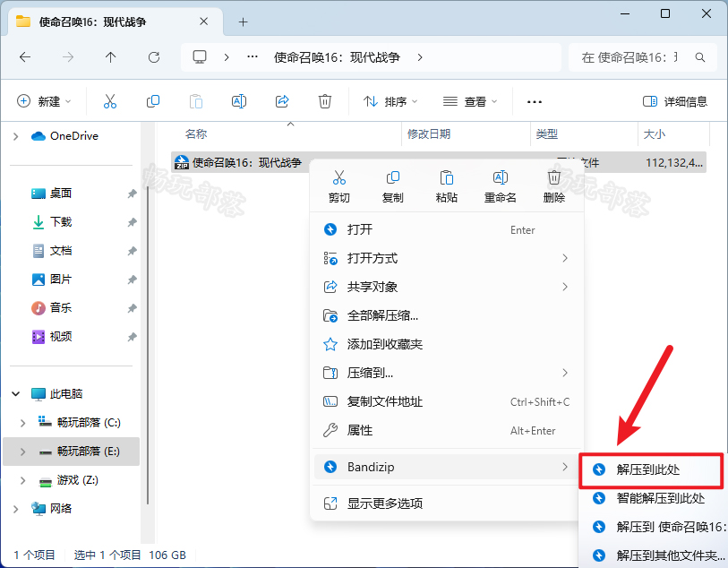
Task: Click the navigation pane scrollbar
Action: click(148, 345)
